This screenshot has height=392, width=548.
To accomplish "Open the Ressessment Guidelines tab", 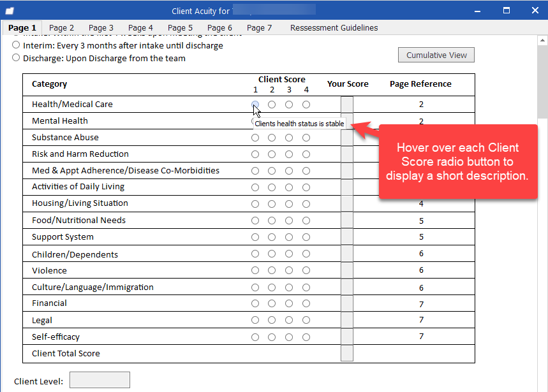I will (x=334, y=27).
